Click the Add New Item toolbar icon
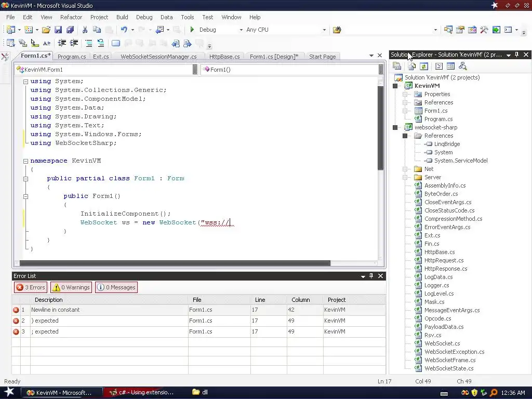The image size is (532, 399). coord(29,30)
